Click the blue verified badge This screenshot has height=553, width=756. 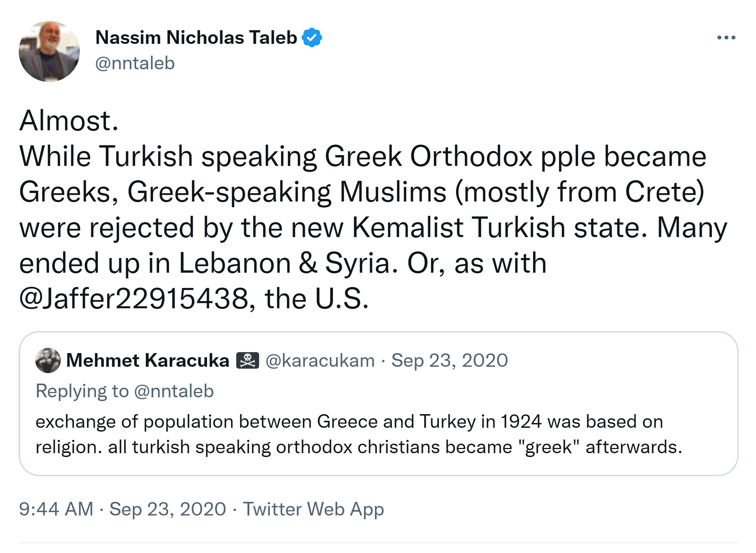pos(311,38)
